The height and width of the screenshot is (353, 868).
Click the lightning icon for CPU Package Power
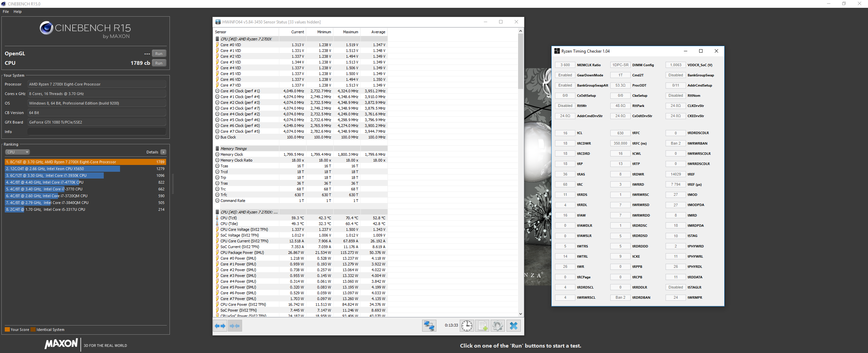[x=217, y=253]
